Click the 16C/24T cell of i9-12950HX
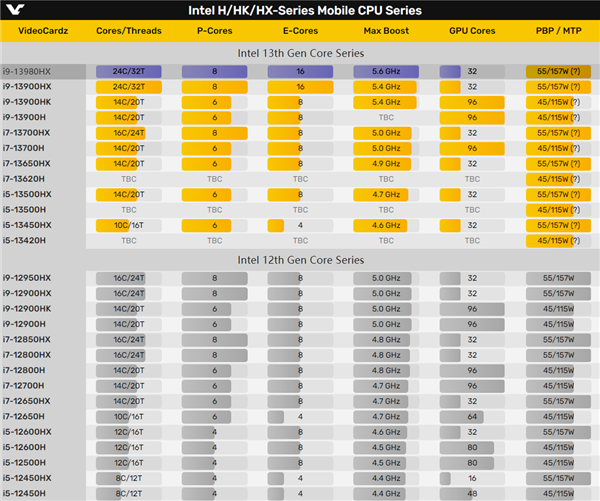 tap(129, 278)
